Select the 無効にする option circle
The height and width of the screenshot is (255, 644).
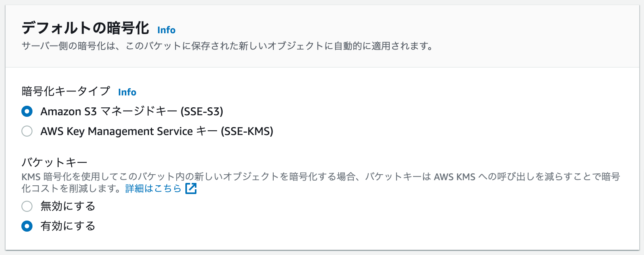click(27, 206)
